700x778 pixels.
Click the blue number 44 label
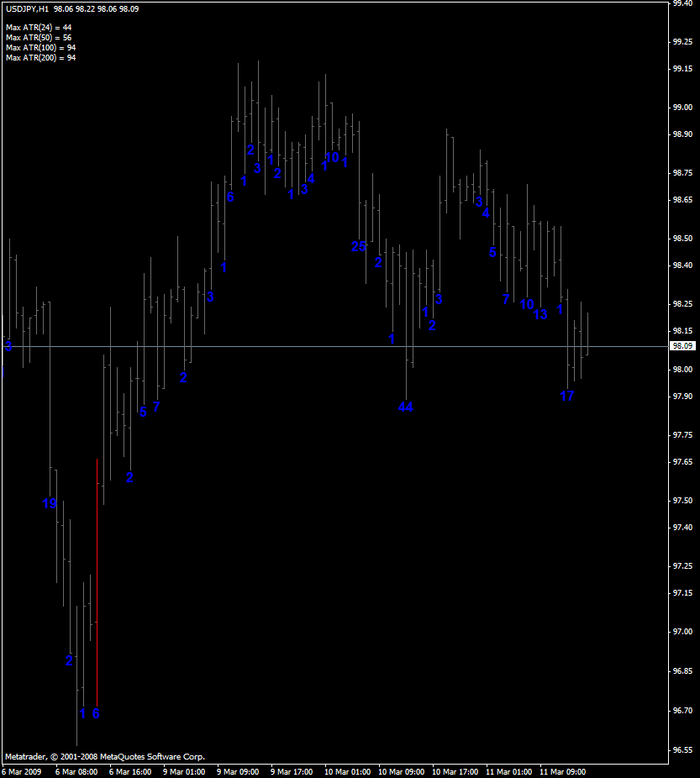tap(405, 407)
